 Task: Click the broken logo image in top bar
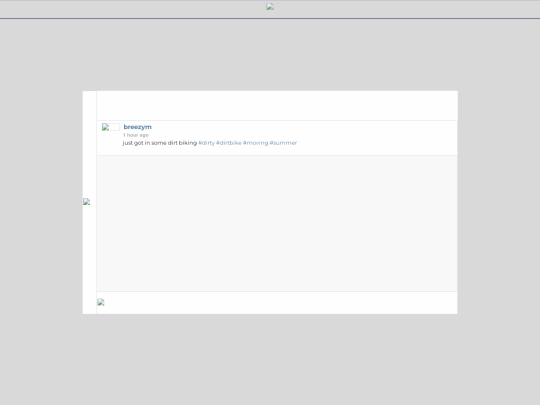[270, 7]
